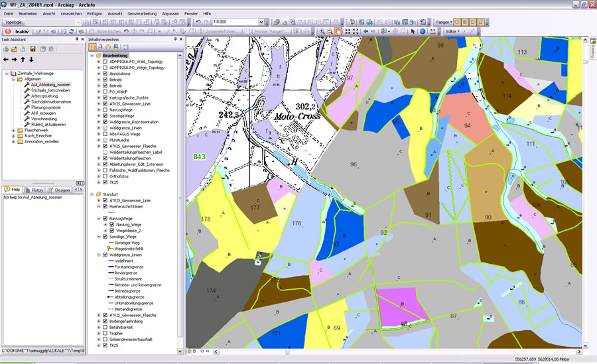This screenshot has height=364, width=597.
Task: Click the right arrow in Task Assistant
Action: click(15, 60)
